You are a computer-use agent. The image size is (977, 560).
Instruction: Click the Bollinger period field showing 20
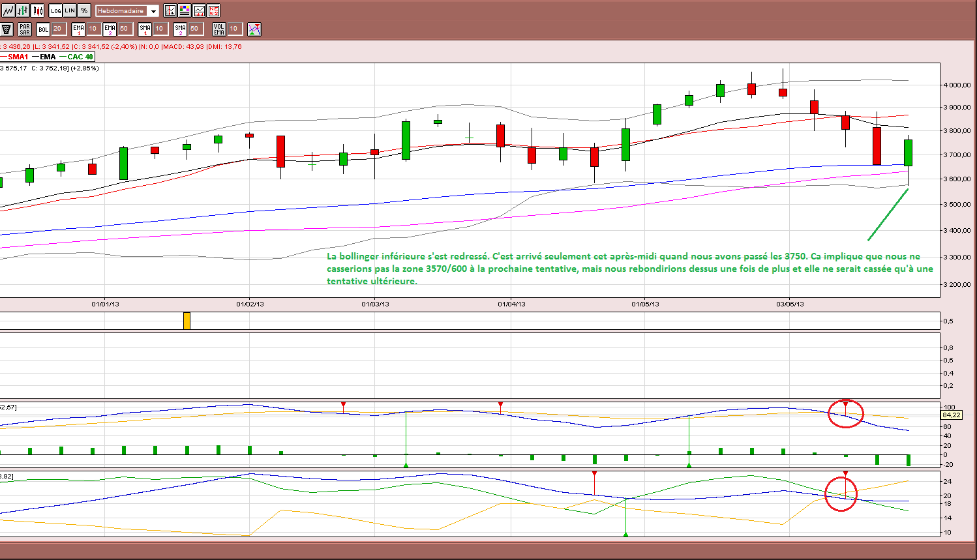point(58,29)
